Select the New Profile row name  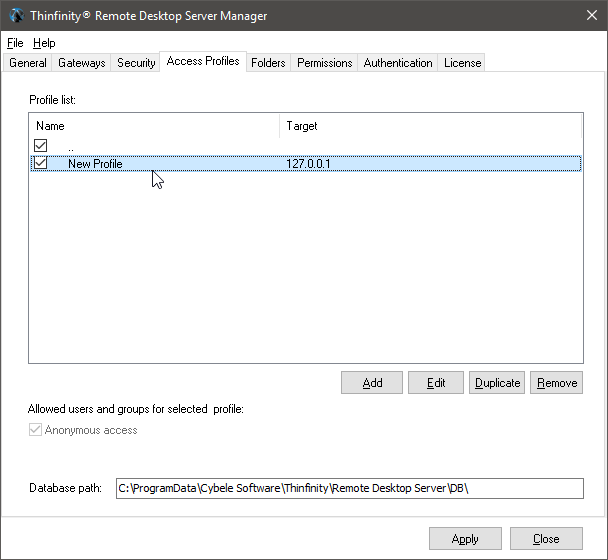pos(95,164)
